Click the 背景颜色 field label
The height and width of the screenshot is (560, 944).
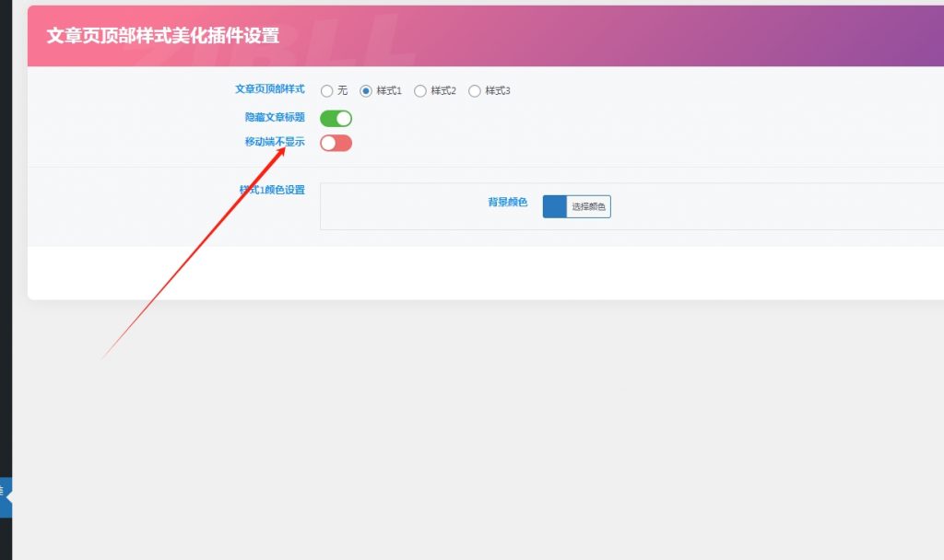click(508, 202)
